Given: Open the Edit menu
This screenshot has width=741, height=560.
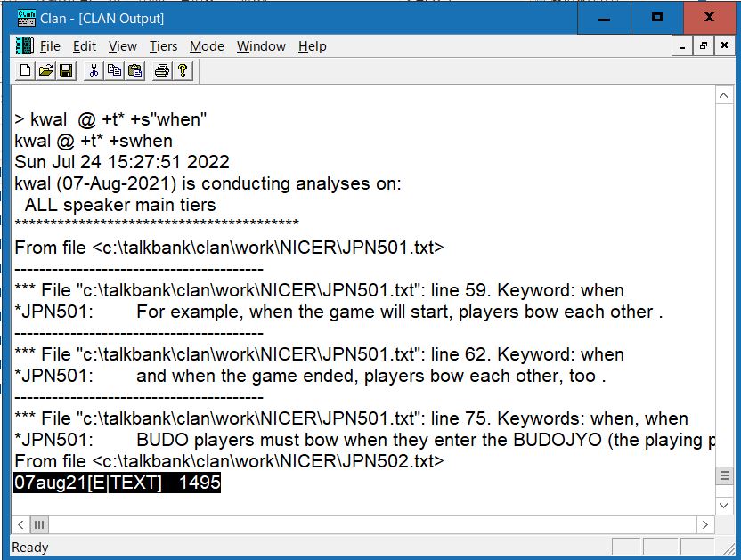Looking at the screenshot, I should coord(85,46).
